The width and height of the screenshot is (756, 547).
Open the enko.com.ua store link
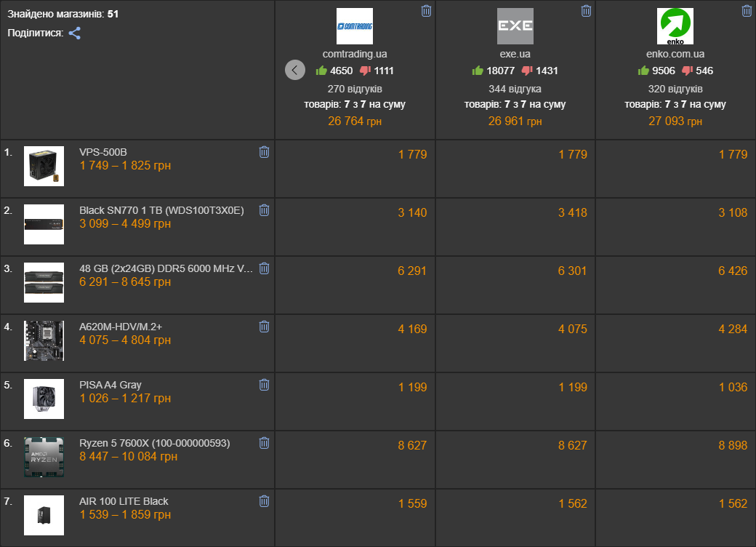[675, 54]
